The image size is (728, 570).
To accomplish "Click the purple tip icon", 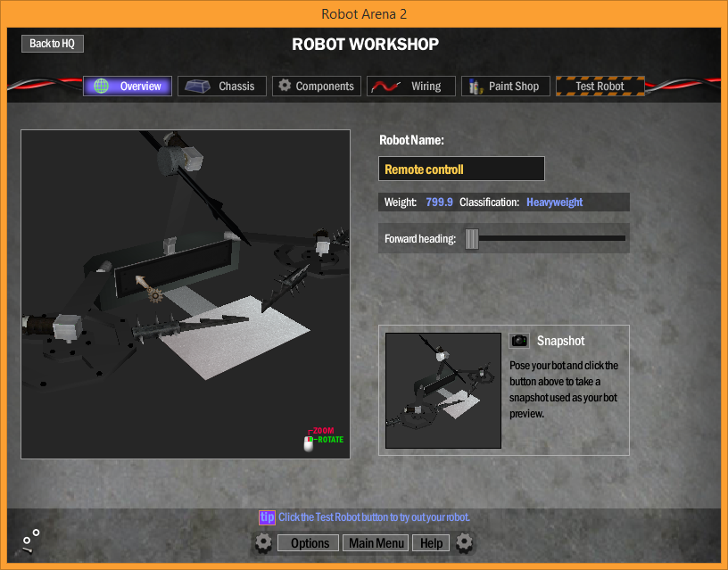I will point(267,517).
